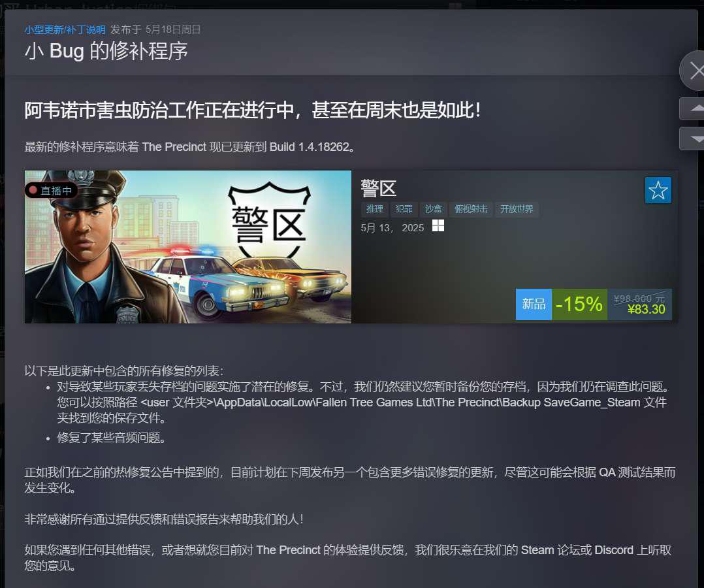Select the 俯视射击 tag

point(470,209)
